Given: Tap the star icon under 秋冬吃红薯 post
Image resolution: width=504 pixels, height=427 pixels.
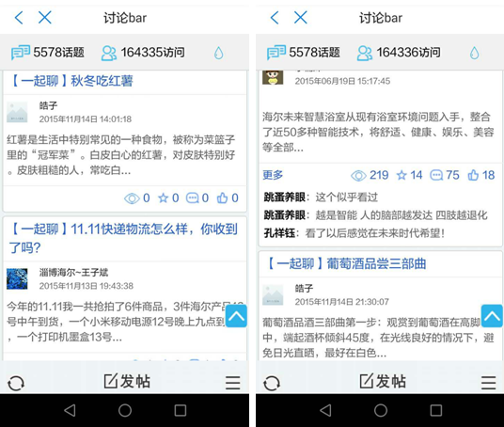Looking at the screenshot, I should tap(163, 198).
